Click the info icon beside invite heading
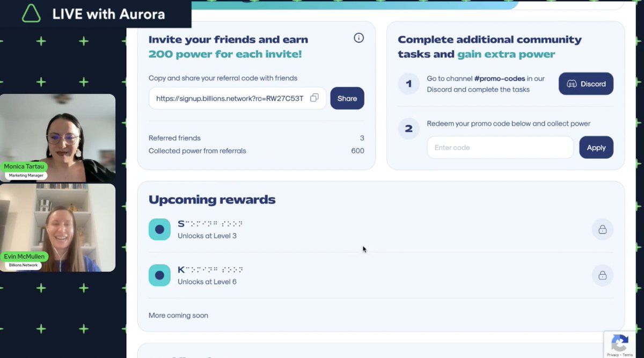The height and width of the screenshot is (358, 644). pos(359,38)
